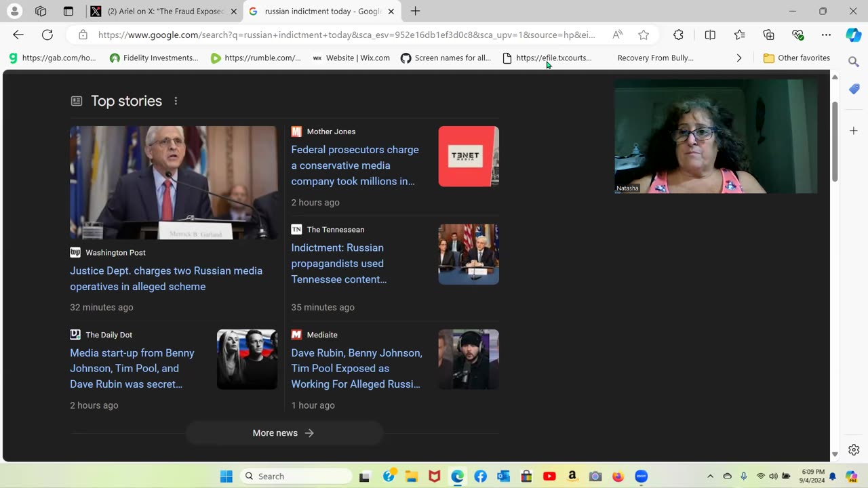
Task: Open the browser profile avatar
Action: click(14, 12)
